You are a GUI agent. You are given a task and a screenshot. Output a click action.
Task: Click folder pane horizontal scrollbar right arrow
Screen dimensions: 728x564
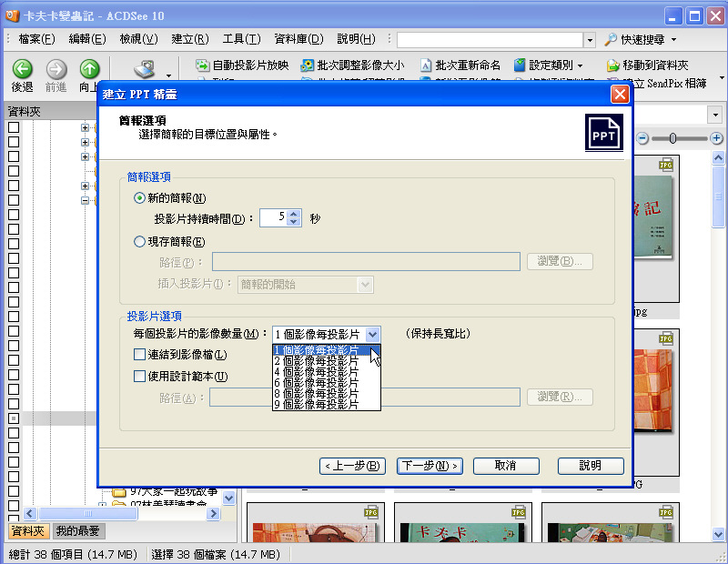point(214,513)
